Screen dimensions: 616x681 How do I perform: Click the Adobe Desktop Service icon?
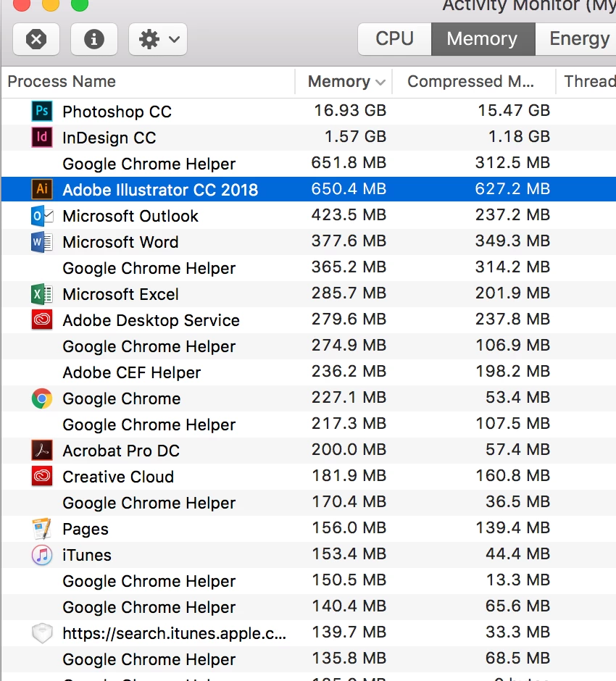(x=42, y=320)
